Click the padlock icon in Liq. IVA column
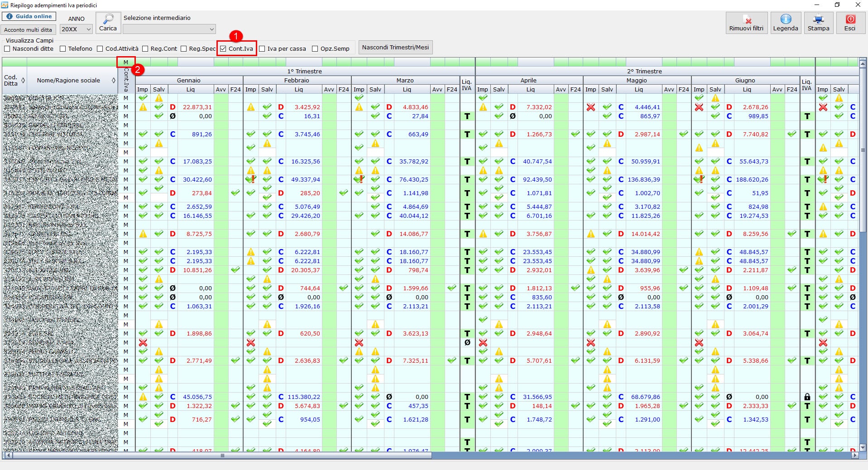Image resolution: width=868 pixels, height=470 pixels. point(807,397)
